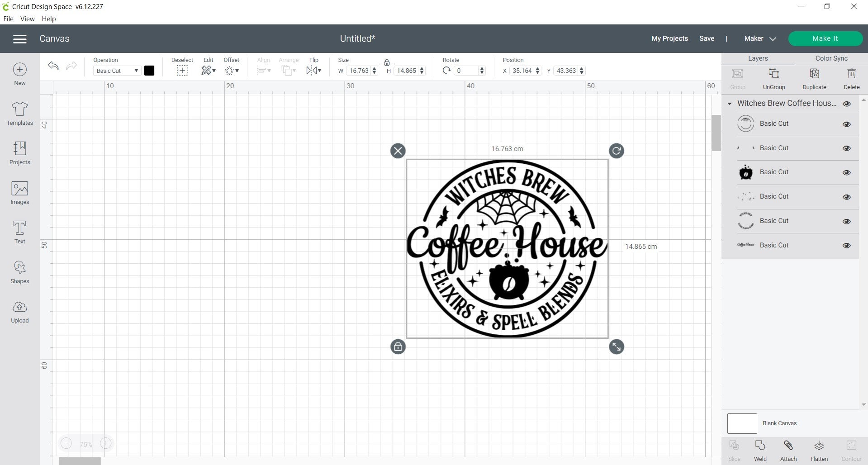The width and height of the screenshot is (868, 465).
Task: Click the canvas vertical scrollbar thumb
Action: click(x=716, y=133)
